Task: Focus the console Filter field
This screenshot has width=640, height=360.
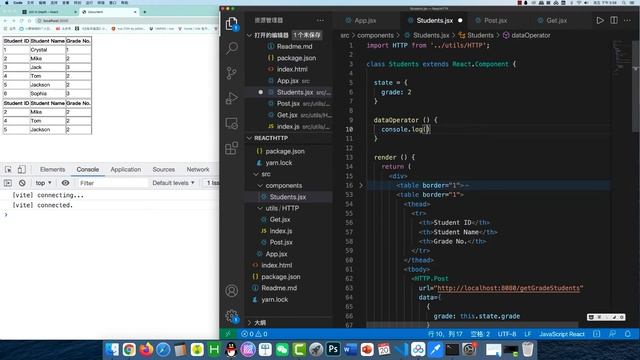Action: coord(112,183)
